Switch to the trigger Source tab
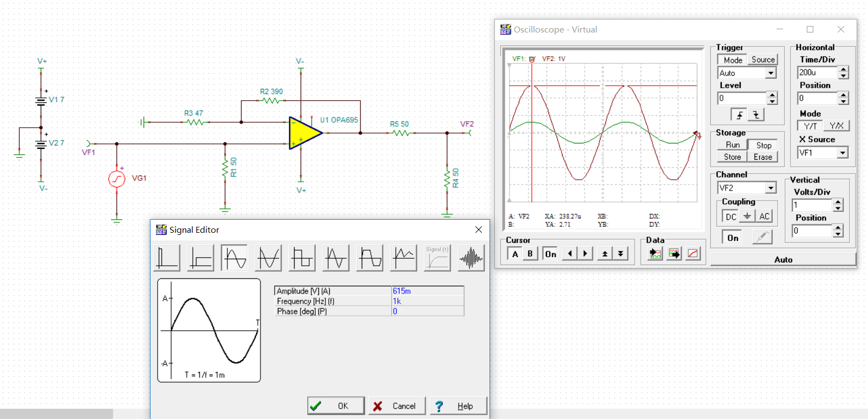 tap(763, 60)
